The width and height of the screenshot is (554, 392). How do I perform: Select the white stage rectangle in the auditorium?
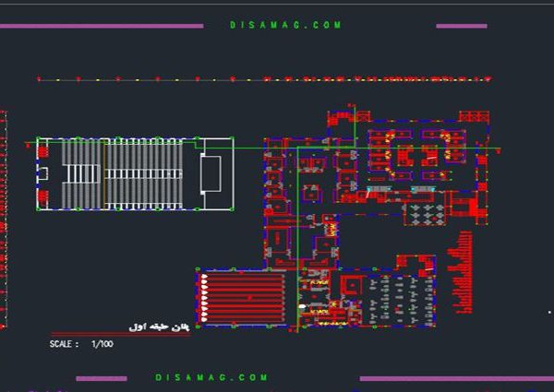211,172
